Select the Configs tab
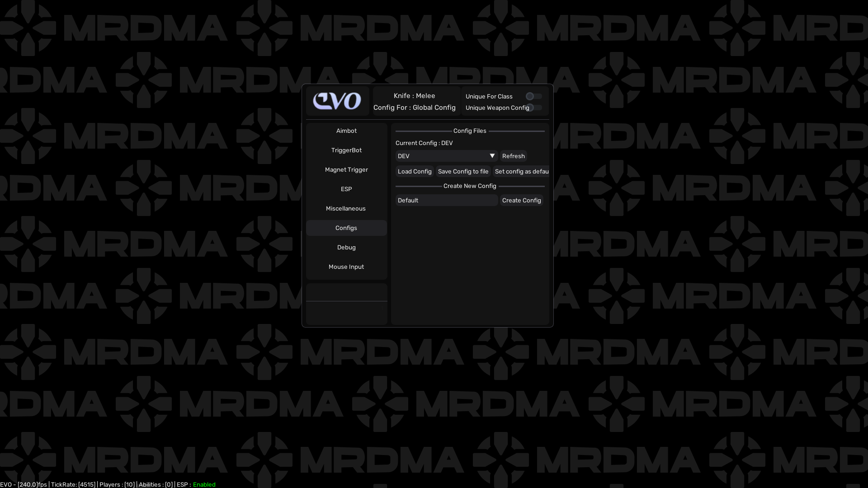The image size is (868, 488). (346, 228)
